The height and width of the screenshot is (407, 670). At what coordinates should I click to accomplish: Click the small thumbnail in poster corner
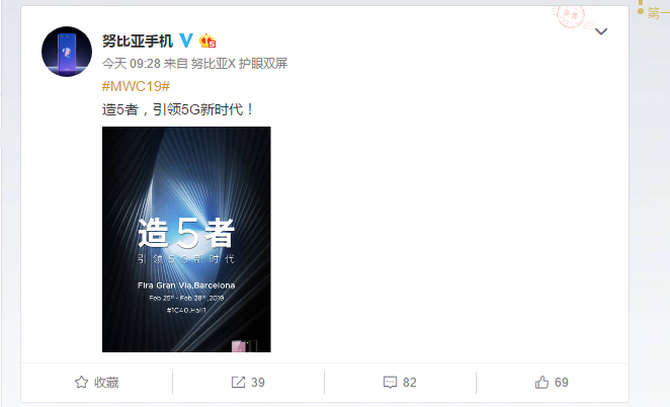click(244, 346)
